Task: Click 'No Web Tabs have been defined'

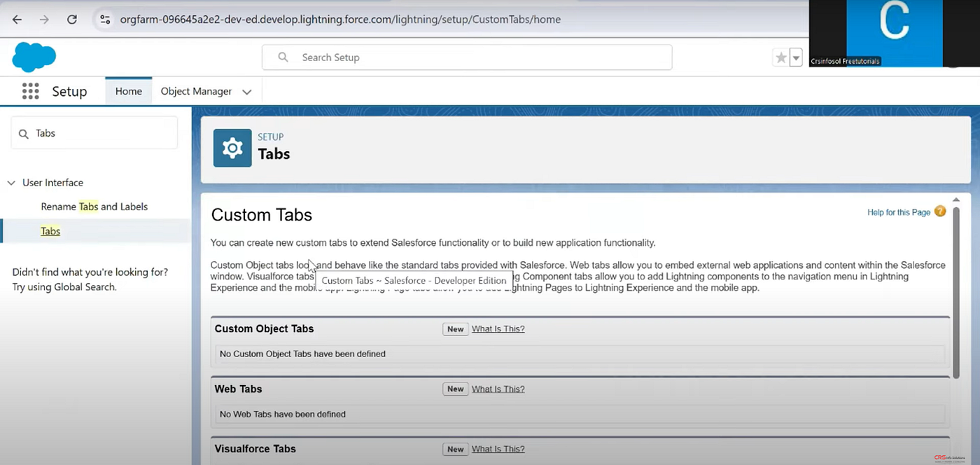Action: pyautogui.click(x=283, y=414)
